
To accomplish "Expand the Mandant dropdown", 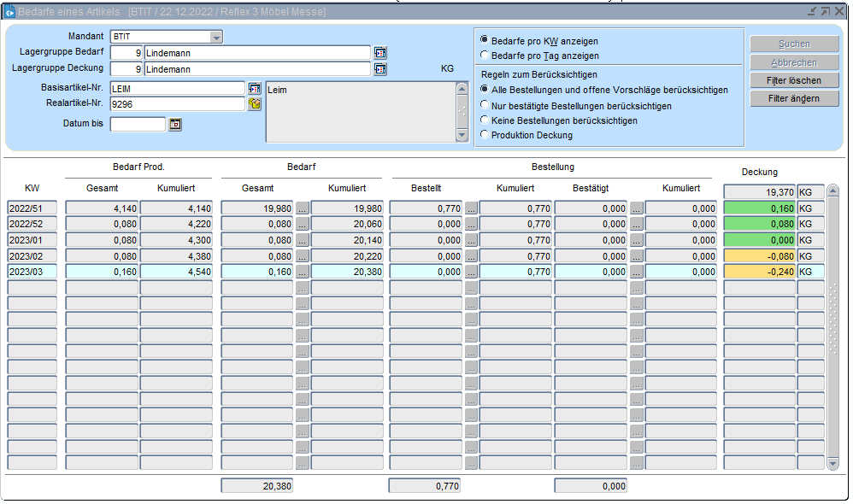I will click(216, 37).
